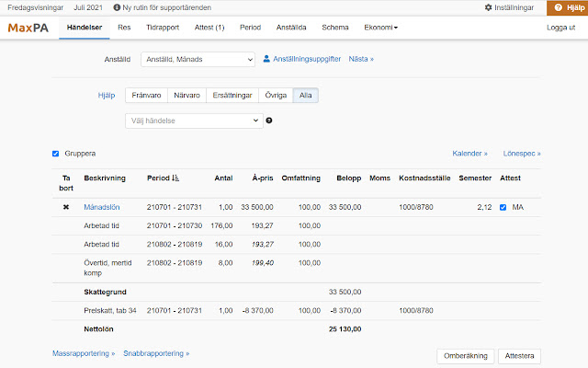
Task: Select the Alla filter
Action: tap(305, 96)
